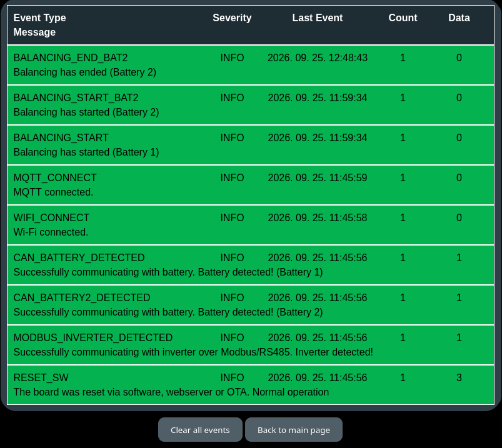Image resolution: width=502 pixels, height=448 pixels.
Task: Select the battery detected (Battery 2) message
Action: point(168,312)
